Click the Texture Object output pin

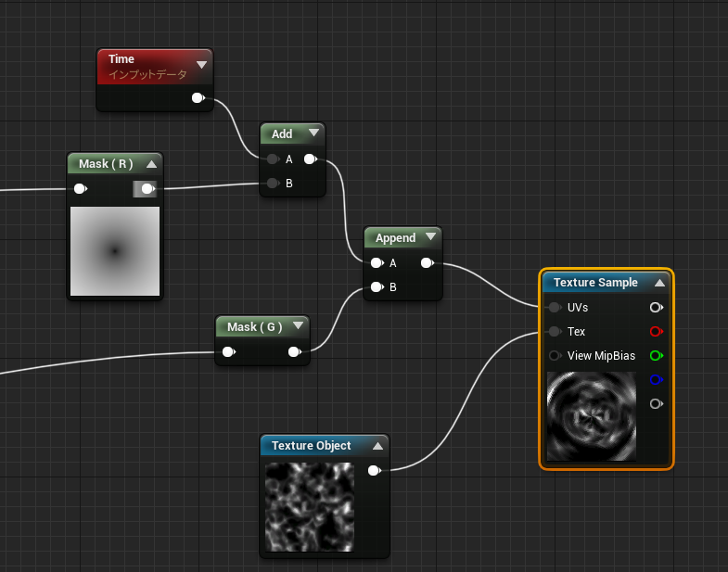click(x=375, y=471)
